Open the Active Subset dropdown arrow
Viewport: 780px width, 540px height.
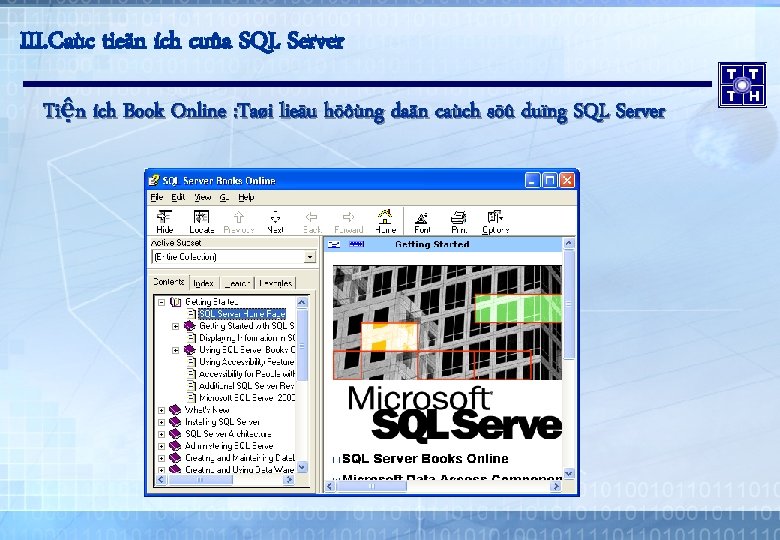310,257
